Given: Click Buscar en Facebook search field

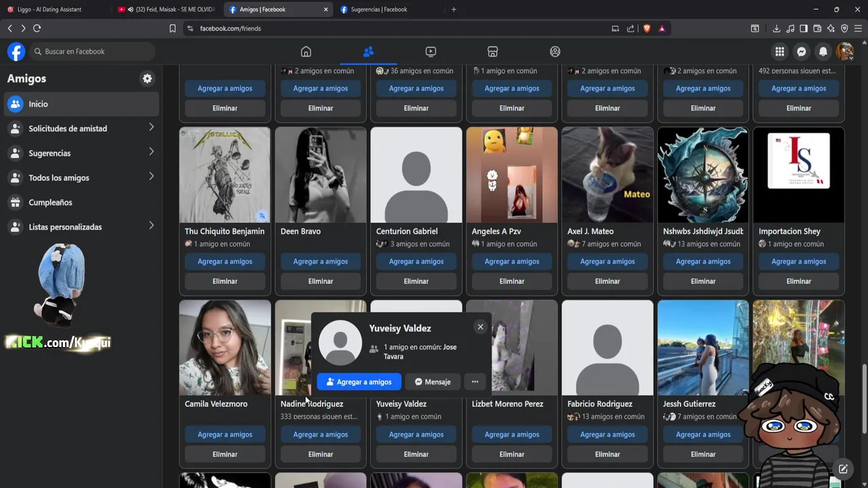Looking at the screenshot, I should [x=92, y=52].
